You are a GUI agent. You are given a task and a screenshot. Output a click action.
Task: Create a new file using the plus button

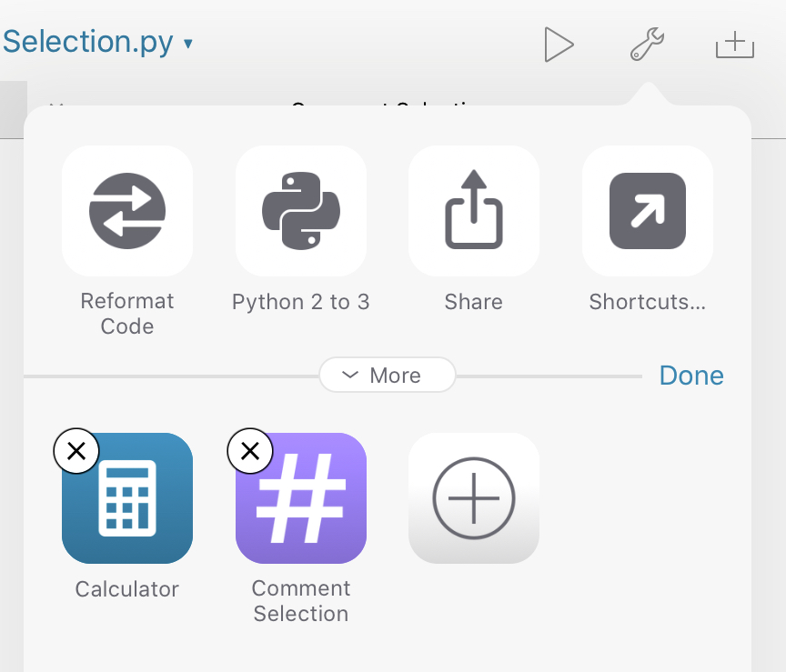tap(735, 44)
